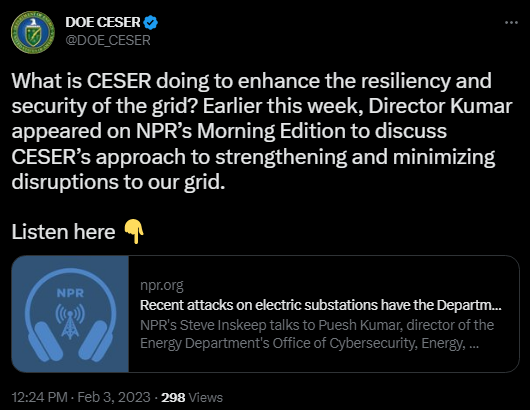The width and height of the screenshot is (530, 410).
Task: Click the 12:24 PM timestamp
Action: point(40,397)
